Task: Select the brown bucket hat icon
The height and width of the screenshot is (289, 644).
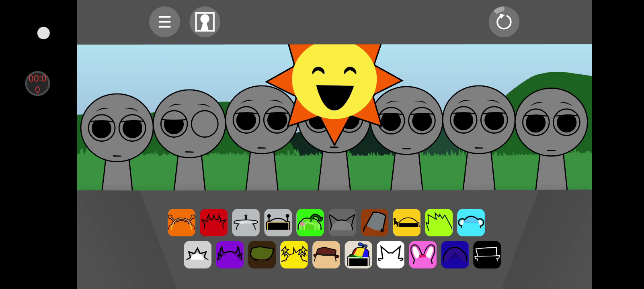Action: click(x=374, y=222)
